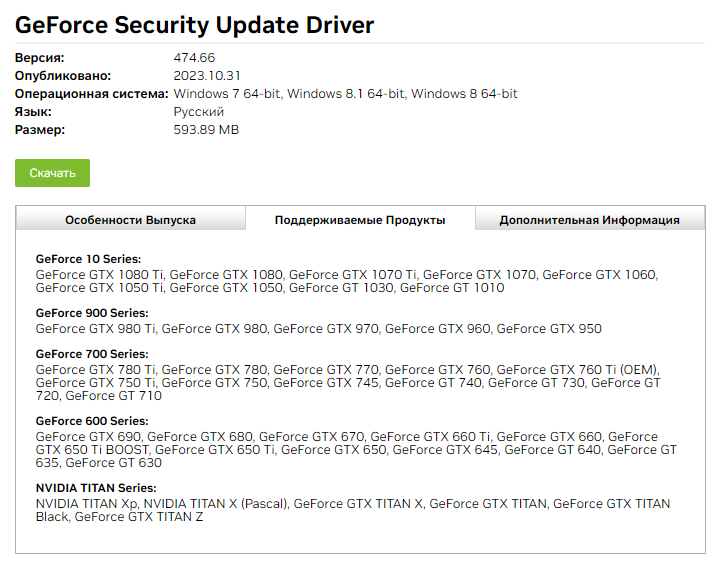The height and width of the screenshot is (567, 721).
Task: Click the green Скачать download button
Action: pyautogui.click(x=52, y=173)
